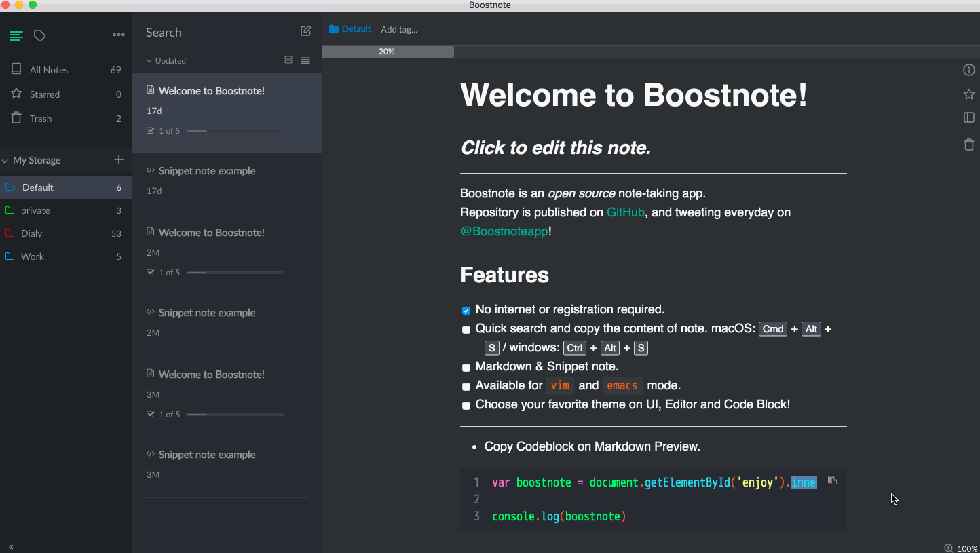Screen dimensions: 980x553
Task: Switch to the notes list view icon
Action: (x=16, y=36)
